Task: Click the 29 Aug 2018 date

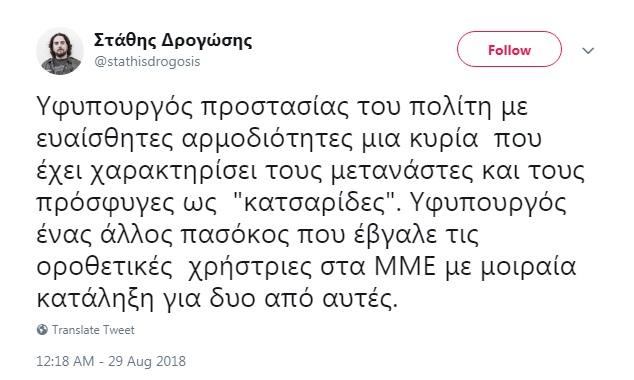Action: click(147, 361)
